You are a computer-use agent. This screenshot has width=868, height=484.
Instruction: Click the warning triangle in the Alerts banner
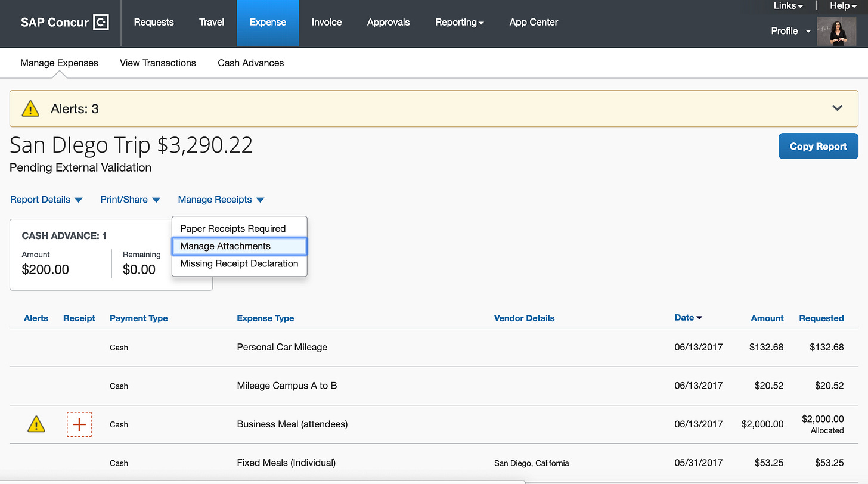(x=30, y=108)
